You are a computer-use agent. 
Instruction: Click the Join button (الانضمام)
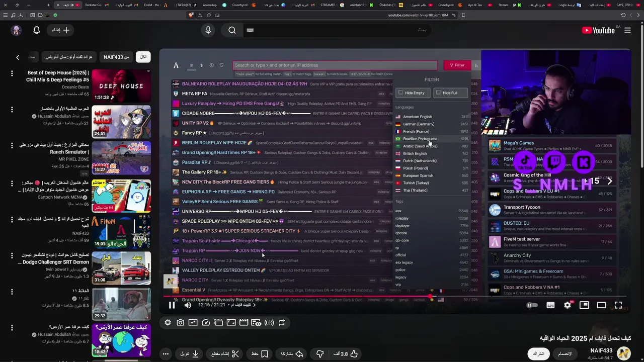point(565,354)
